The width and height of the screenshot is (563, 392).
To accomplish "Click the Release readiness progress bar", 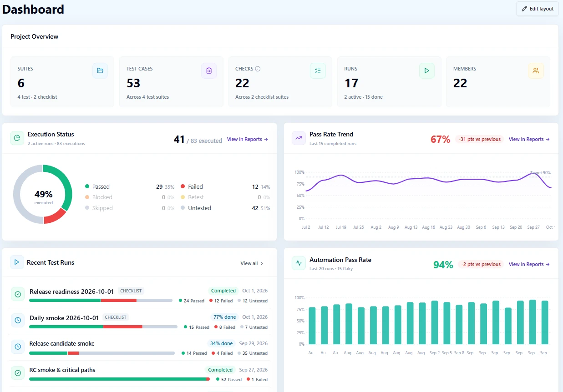I will click(x=101, y=301).
